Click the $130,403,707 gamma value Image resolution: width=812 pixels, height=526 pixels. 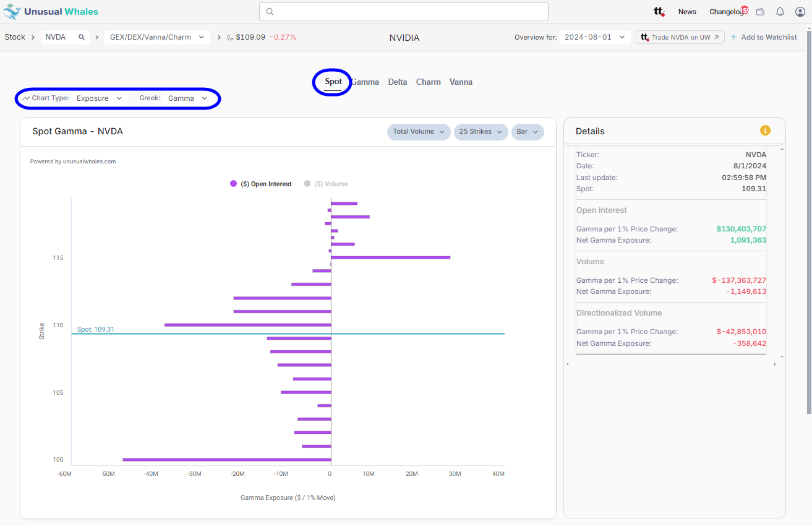(x=741, y=229)
